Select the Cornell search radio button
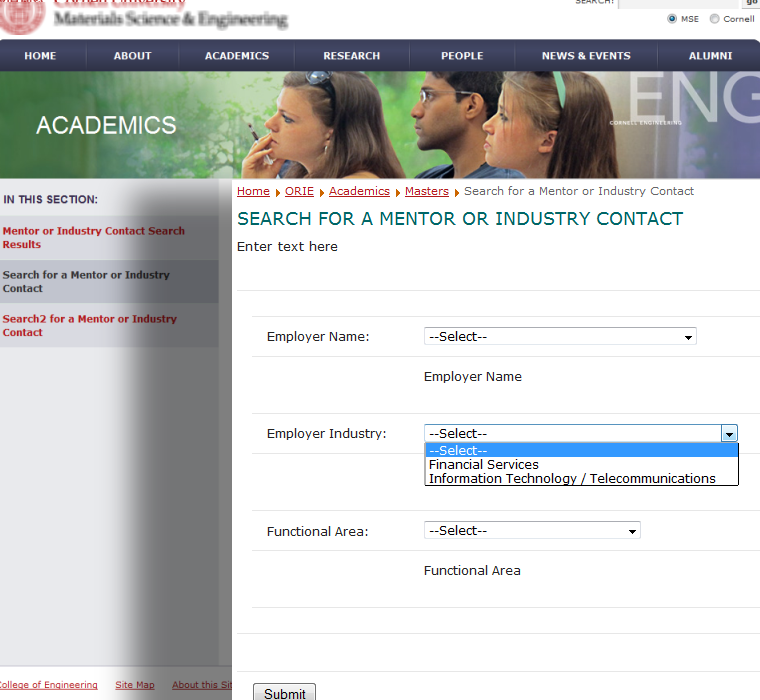 [714, 19]
